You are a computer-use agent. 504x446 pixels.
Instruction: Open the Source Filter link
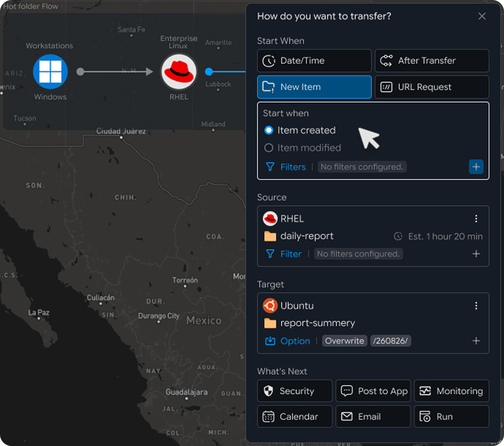coord(291,254)
